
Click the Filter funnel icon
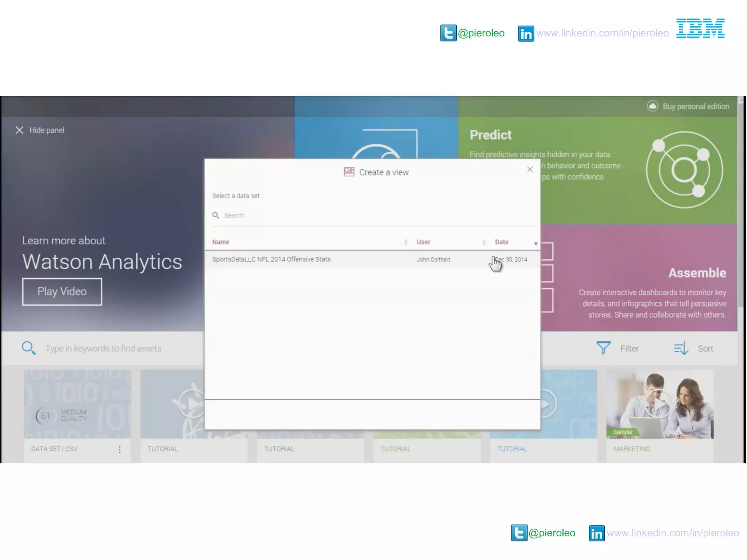603,348
